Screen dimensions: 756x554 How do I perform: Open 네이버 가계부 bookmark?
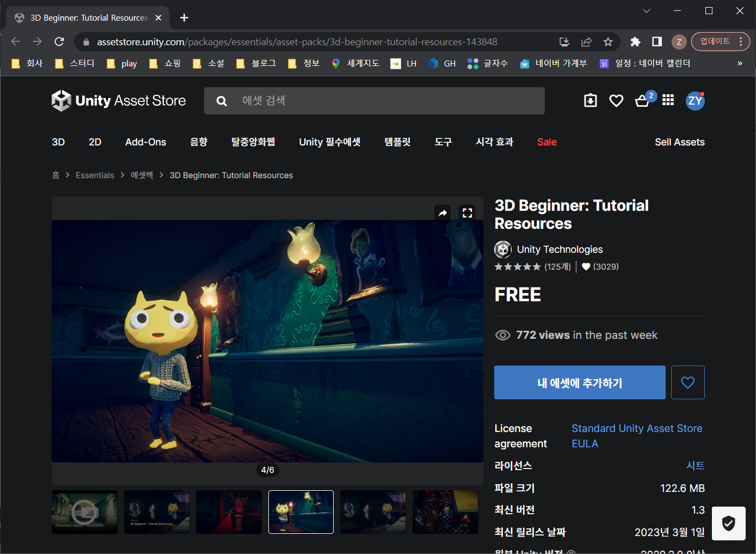coord(554,63)
